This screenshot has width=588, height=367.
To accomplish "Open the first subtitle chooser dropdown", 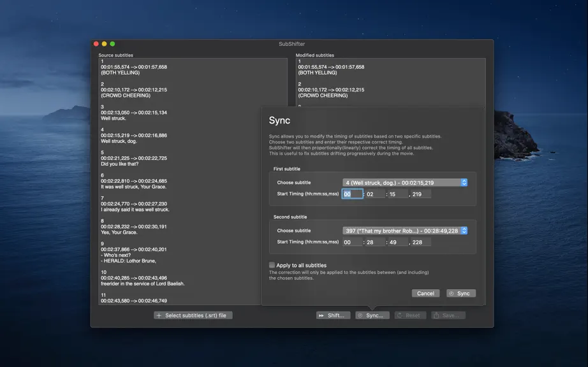I will pos(405,182).
